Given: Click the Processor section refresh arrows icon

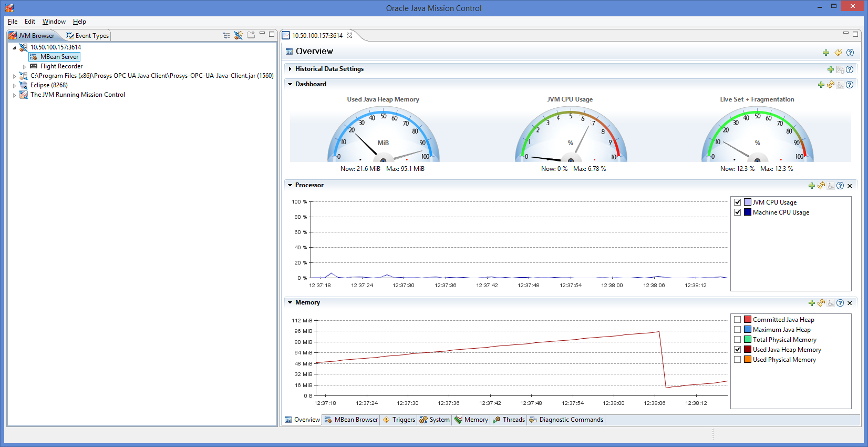Looking at the screenshot, I should [821, 186].
